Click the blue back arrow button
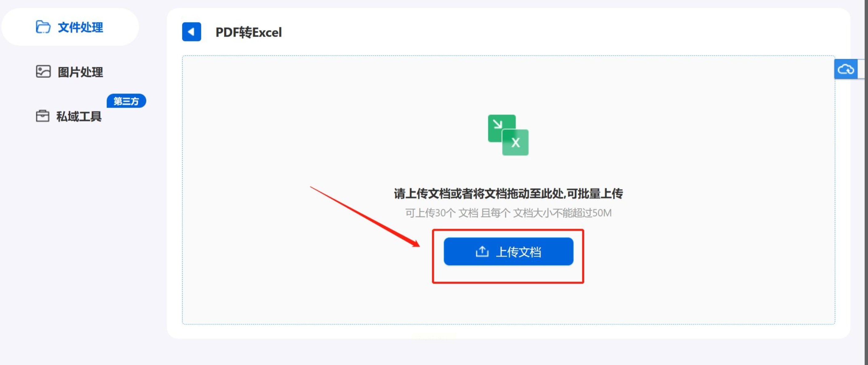 [191, 32]
